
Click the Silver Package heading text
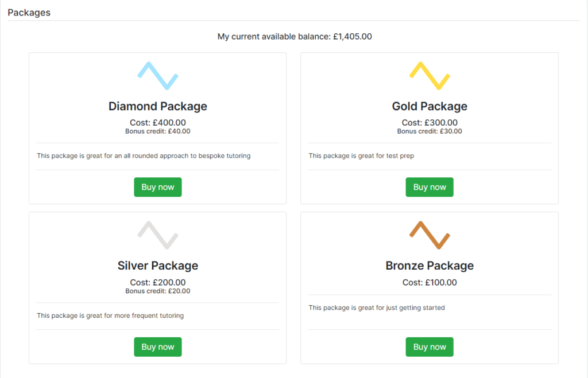click(x=158, y=266)
